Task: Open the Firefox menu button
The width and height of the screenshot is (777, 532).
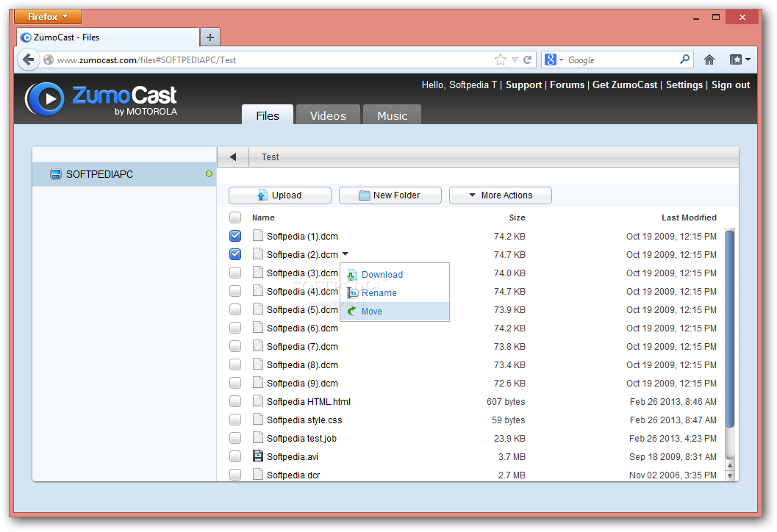Action: pyautogui.click(x=48, y=16)
